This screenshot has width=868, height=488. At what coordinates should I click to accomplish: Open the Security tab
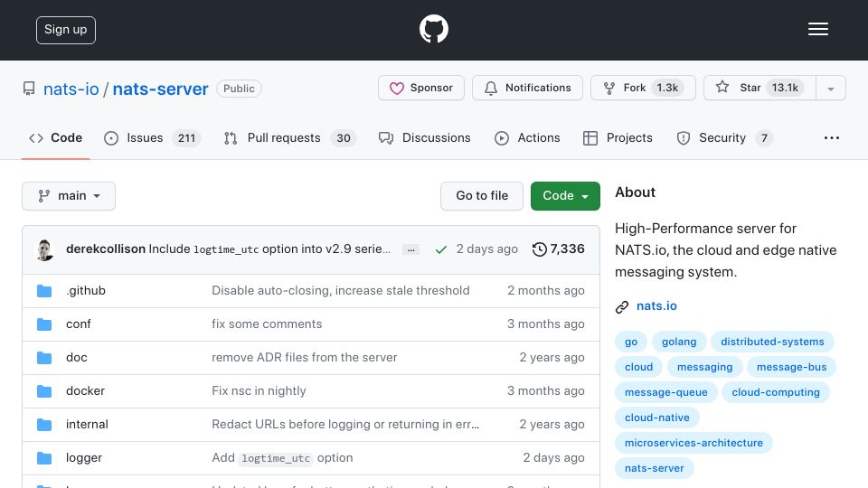[724, 137]
